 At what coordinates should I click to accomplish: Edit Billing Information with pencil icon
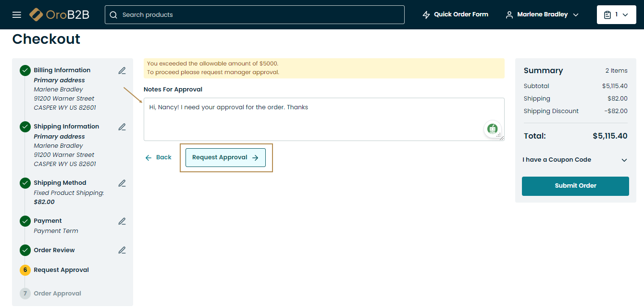coord(122,71)
